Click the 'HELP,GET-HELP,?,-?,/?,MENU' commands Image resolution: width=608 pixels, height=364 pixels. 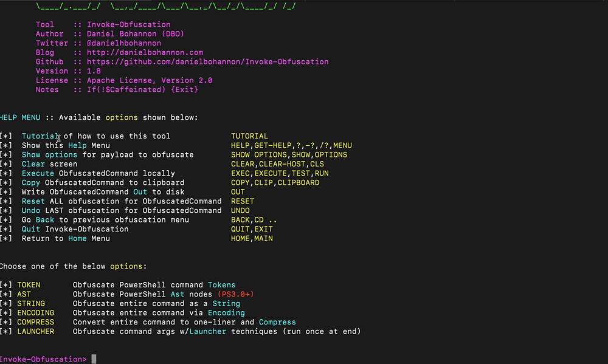292,145
